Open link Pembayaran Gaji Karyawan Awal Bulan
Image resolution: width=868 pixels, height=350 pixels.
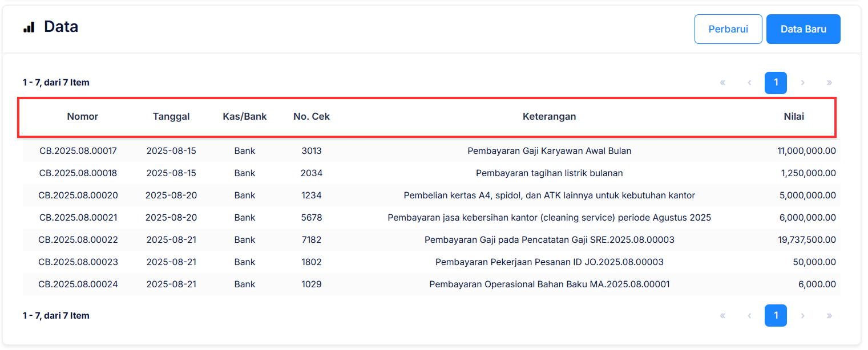[549, 150]
